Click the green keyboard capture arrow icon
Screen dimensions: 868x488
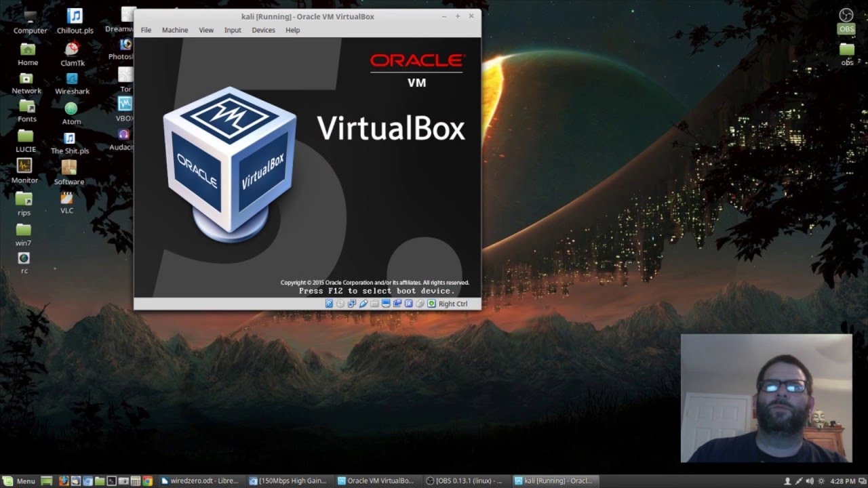(x=431, y=304)
